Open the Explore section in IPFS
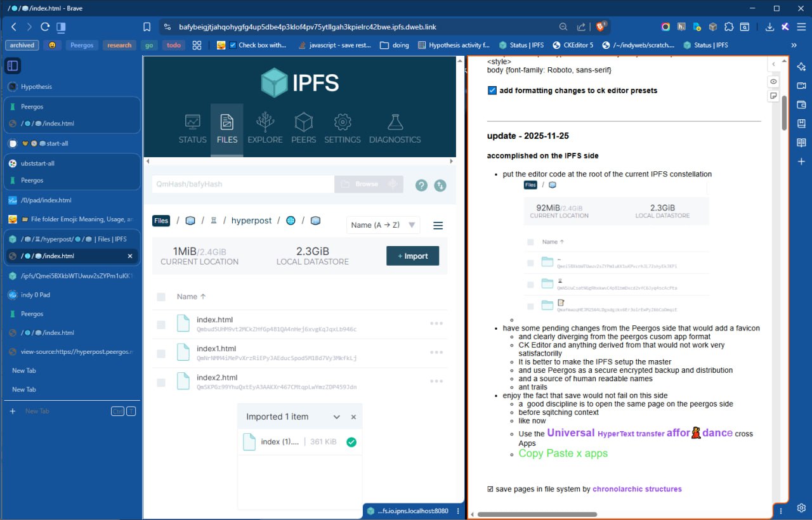This screenshot has height=520, width=812. coord(265,129)
